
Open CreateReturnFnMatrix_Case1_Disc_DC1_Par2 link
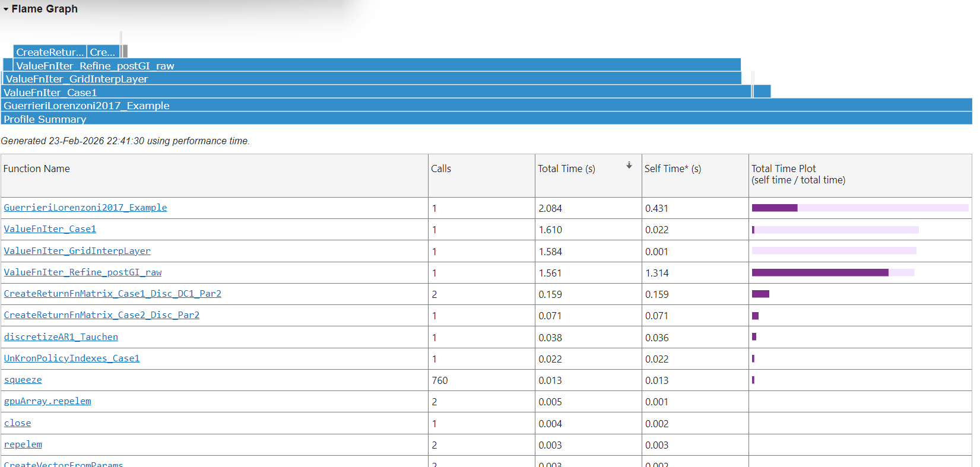click(112, 294)
